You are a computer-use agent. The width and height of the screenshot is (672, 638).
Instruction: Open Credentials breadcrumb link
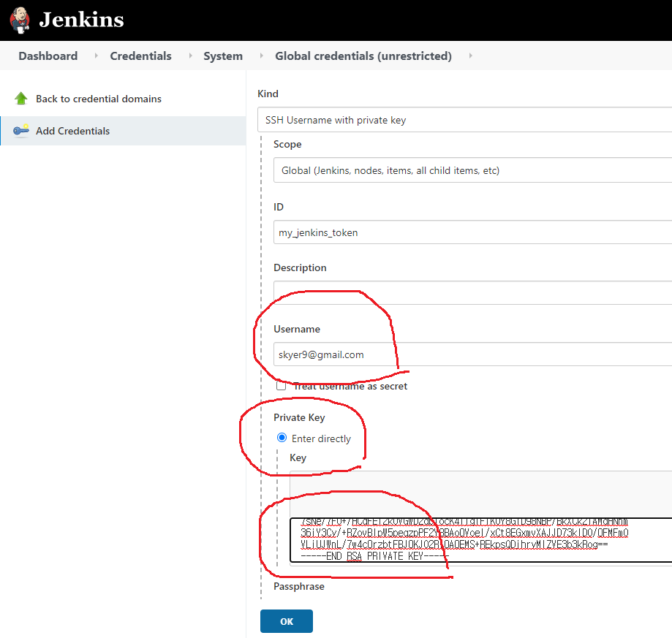pyautogui.click(x=140, y=56)
